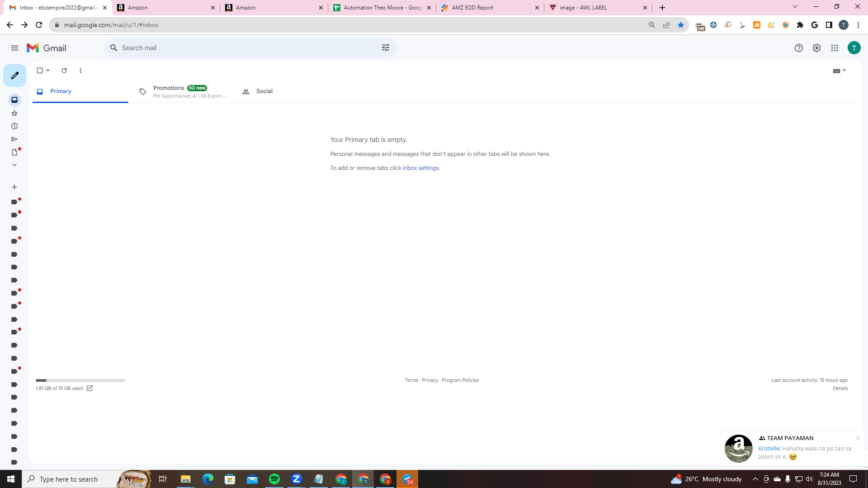The height and width of the screenshot is (488, 868).
Task: Go back in browser history
Action: 9,25
